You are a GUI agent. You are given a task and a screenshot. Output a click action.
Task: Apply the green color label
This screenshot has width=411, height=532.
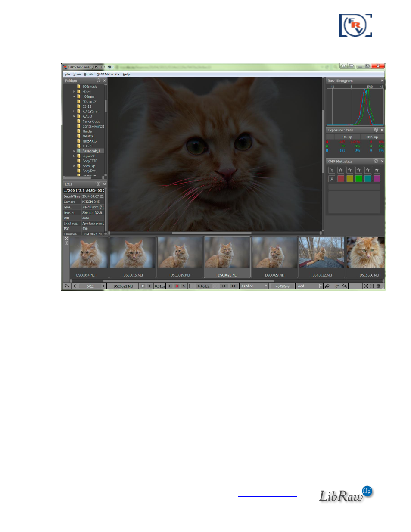pos(359,179)
